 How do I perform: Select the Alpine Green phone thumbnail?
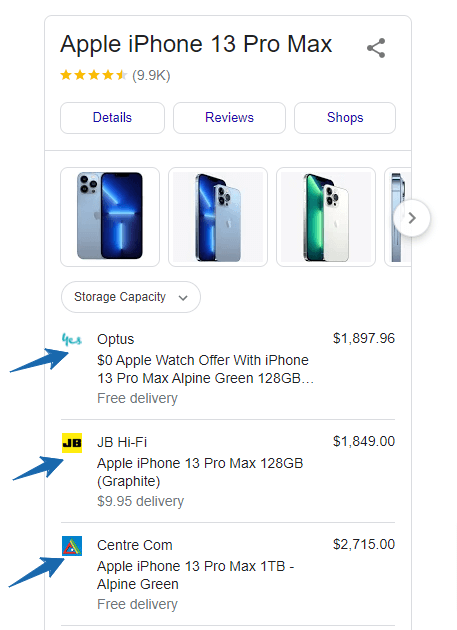(326, 217)
